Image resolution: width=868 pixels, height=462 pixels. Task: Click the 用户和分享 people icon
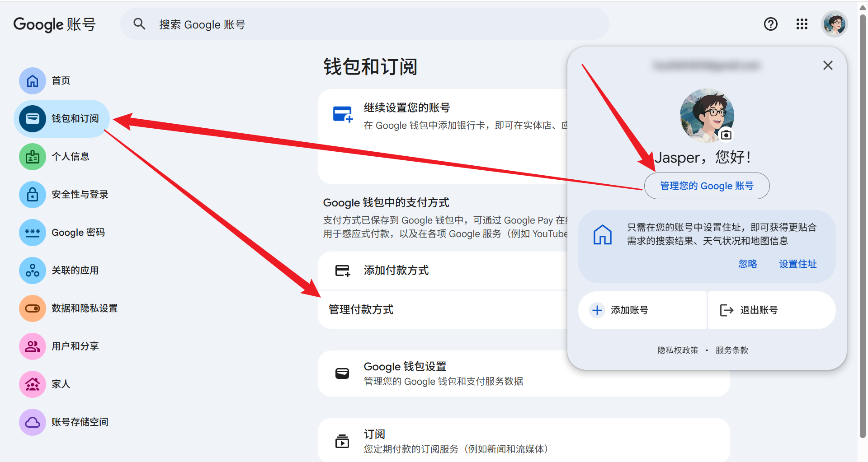[x=33, y=346]
